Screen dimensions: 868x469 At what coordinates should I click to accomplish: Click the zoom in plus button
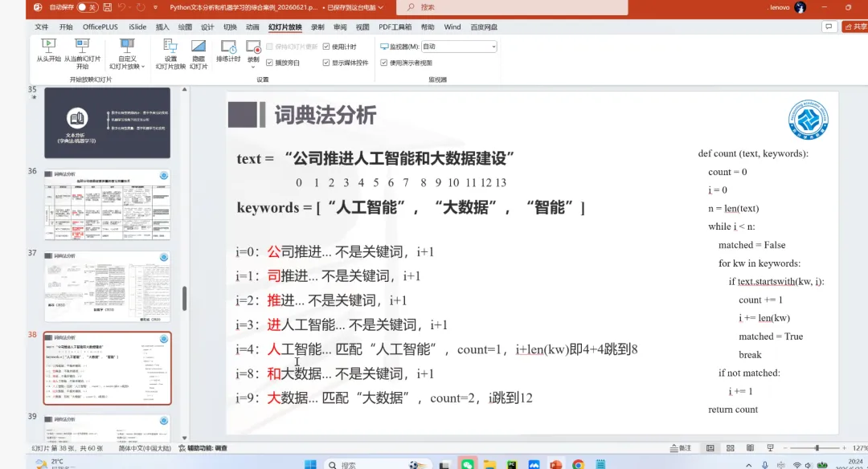click(844, 448)
